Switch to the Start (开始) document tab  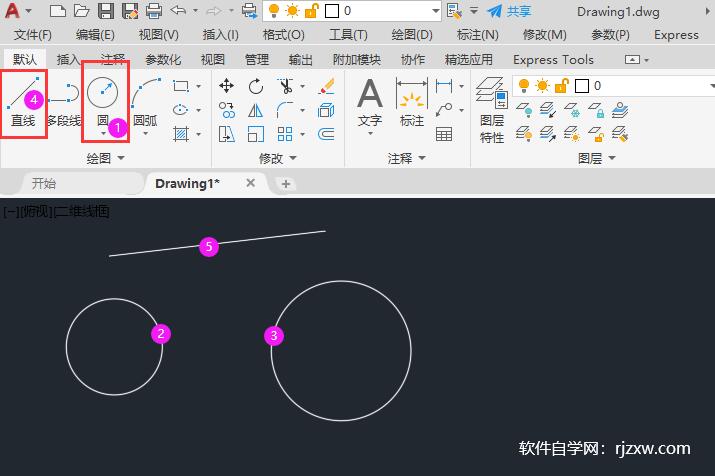tap(44, 183)
